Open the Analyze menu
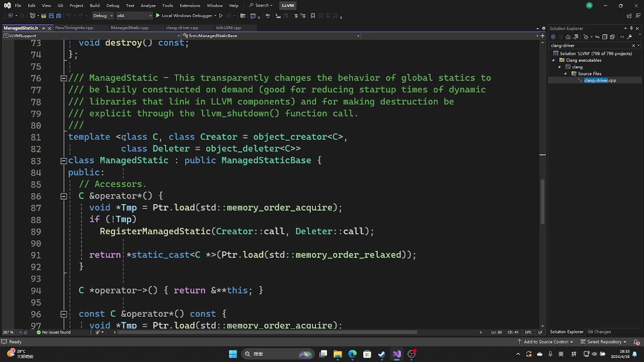The image size is (644, 362). click(148, 6)
